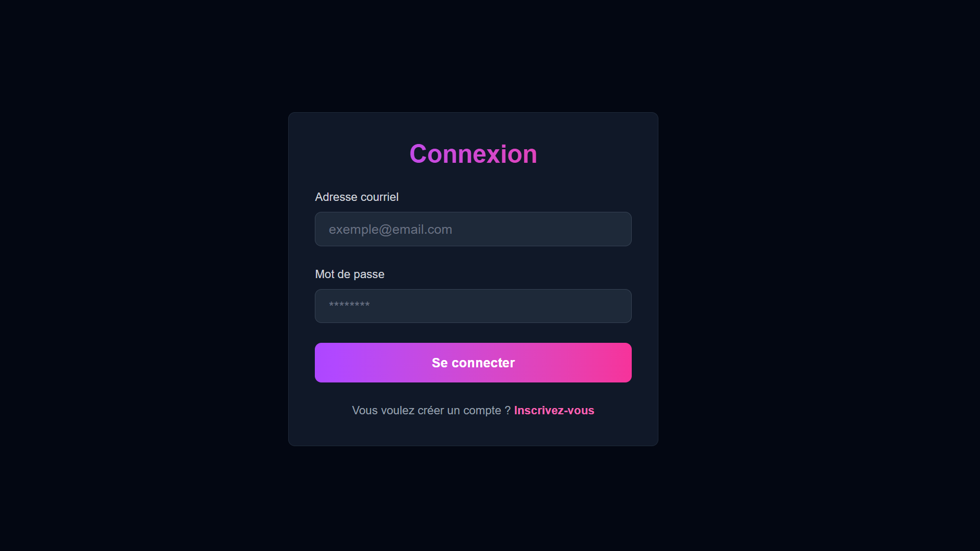Click the Adresse courriel label
This screenshot has height=551, width=980.
pyautogui.click(x=357, y=197)
